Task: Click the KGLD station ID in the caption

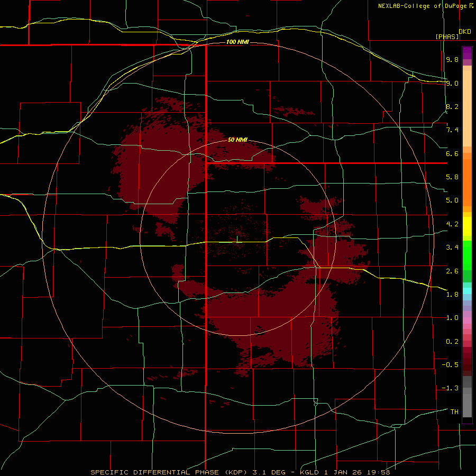Action: tap(308, 472)
